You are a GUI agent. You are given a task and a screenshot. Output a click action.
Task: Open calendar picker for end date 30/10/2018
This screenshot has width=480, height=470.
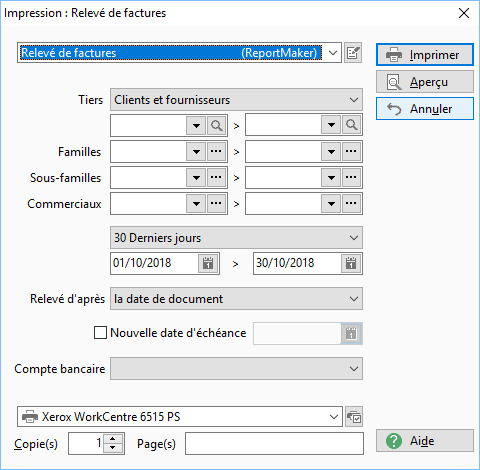pos(351,263)
